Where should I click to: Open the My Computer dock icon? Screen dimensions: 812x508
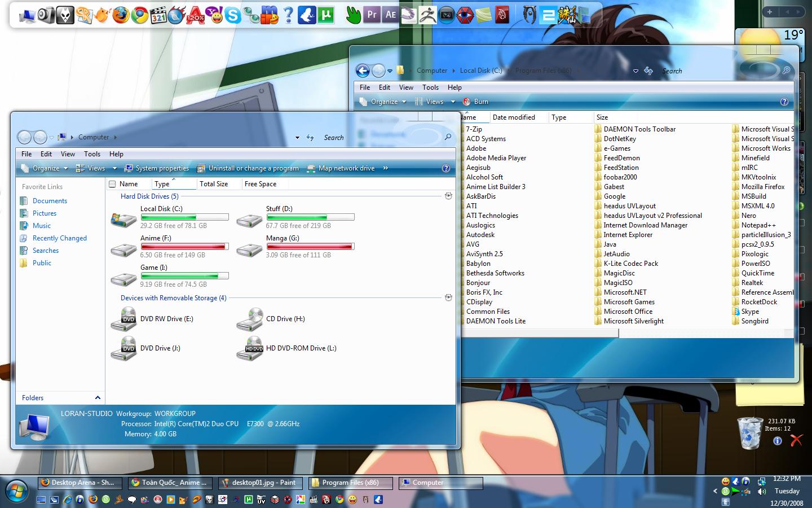point(27,15)
